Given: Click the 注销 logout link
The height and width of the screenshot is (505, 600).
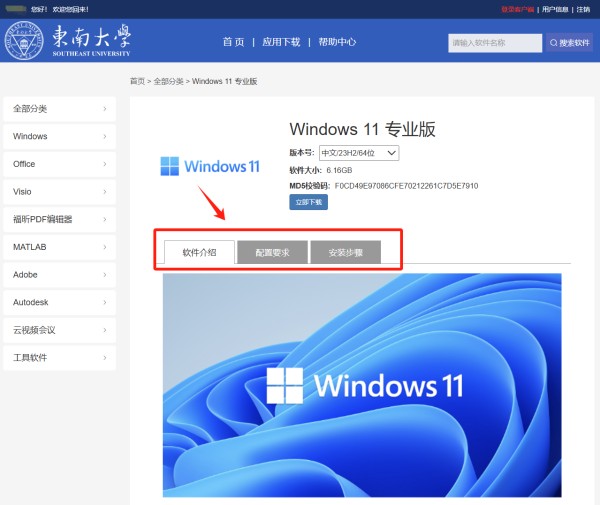Looking at the screenshot, I should 583,9.
